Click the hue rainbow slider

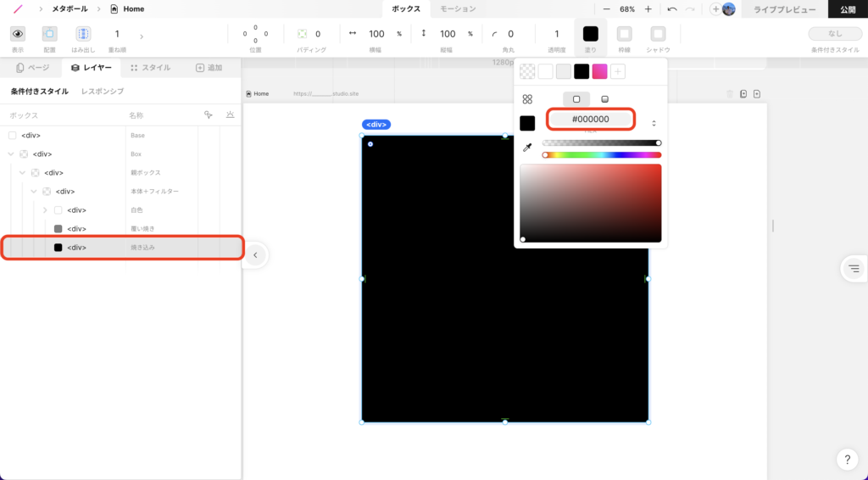click(602, 155)
